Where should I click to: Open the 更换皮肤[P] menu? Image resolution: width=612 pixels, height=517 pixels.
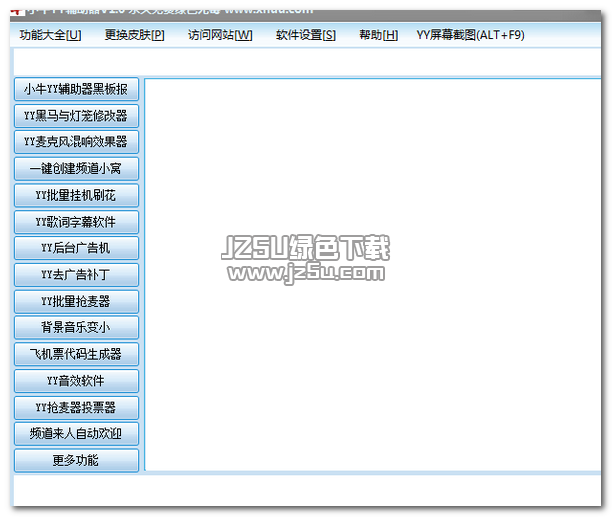[x=135, y=35]
